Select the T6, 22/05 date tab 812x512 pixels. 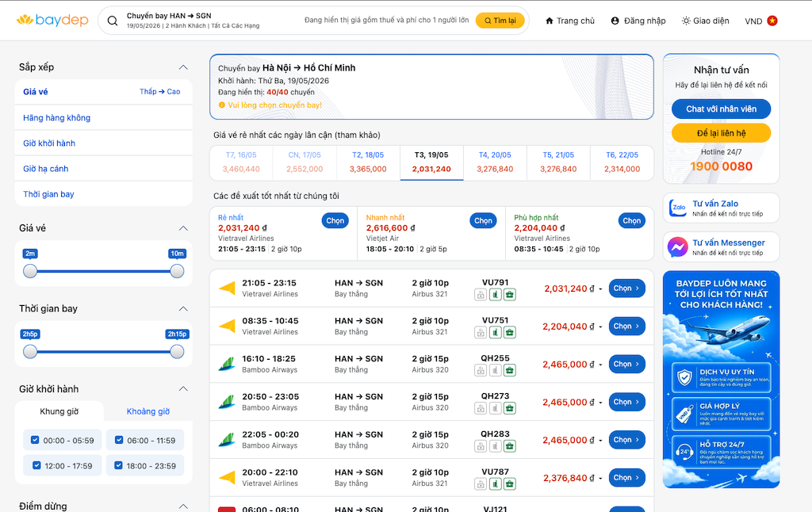pyautogui.click(x=622, y=162)
